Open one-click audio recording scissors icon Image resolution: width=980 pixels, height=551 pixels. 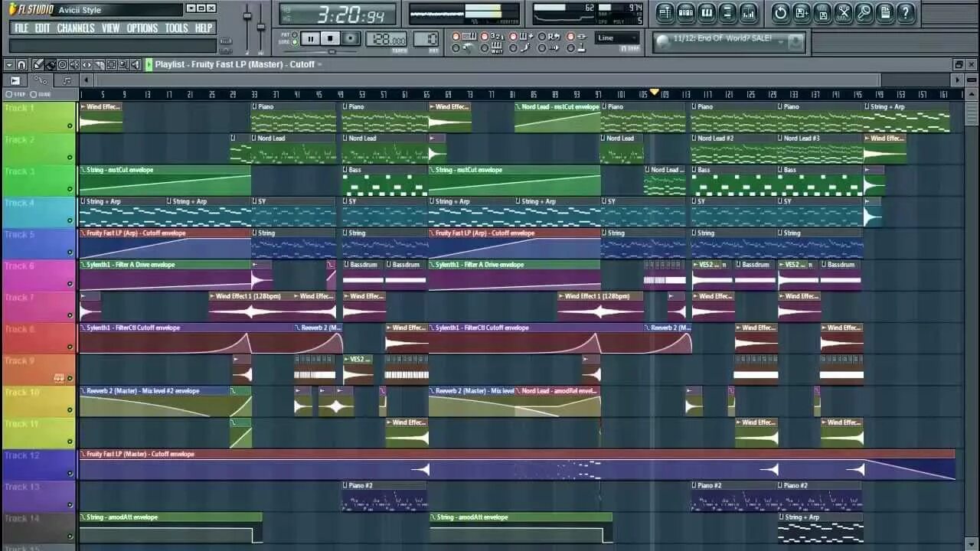pos(843,12)
